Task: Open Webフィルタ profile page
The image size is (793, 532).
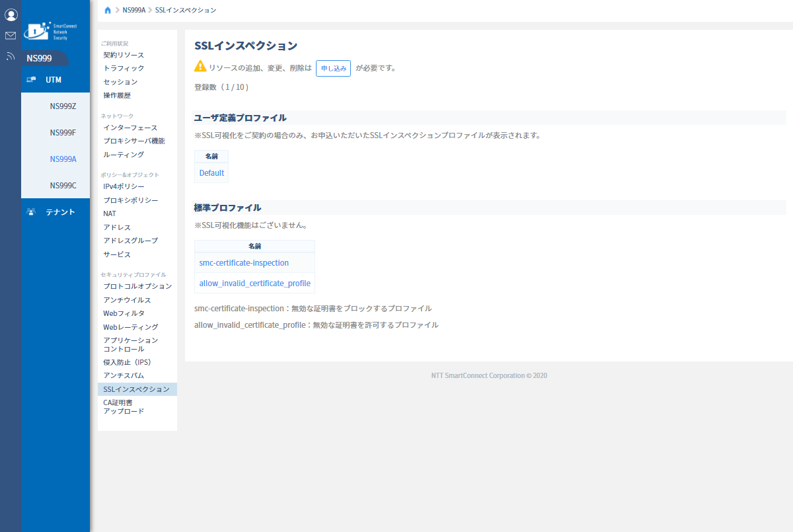Action: coord(124,313)
